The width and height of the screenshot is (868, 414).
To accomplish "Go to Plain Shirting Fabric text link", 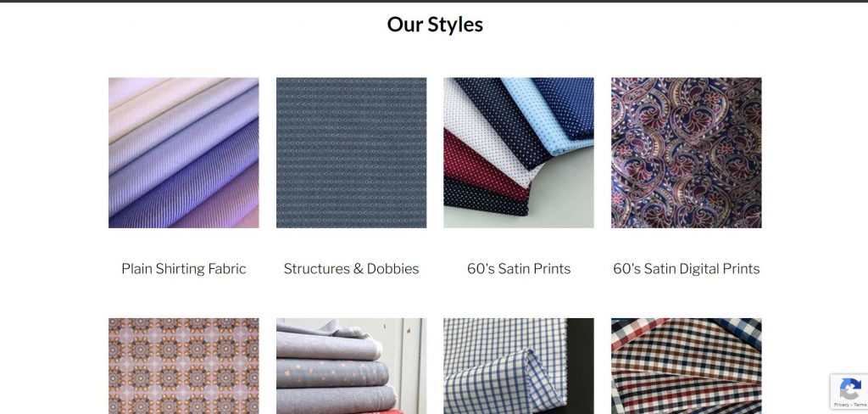I will point(184,269).
